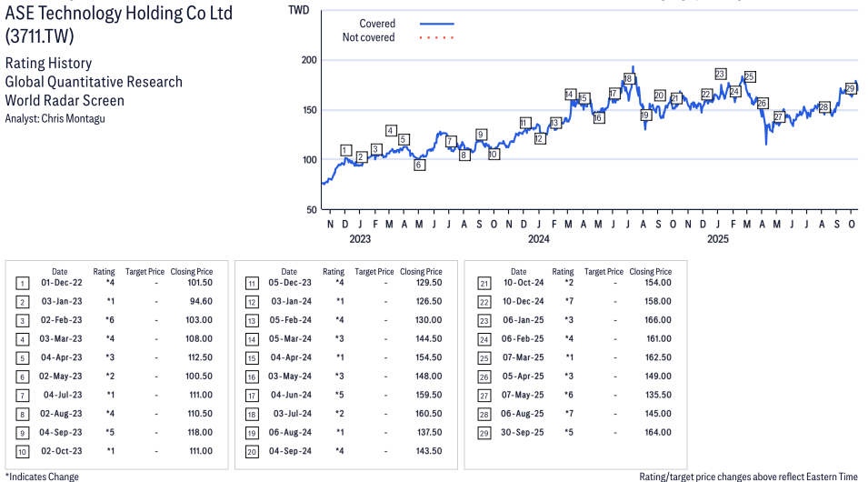Click marker 29 at chart's right end
This screenshot has width=868, height=482.
(851, 88)
